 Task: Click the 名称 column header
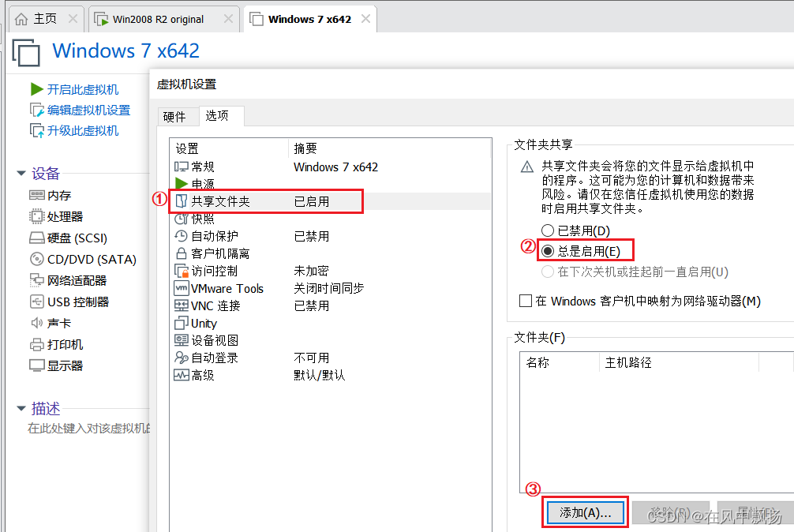[560, 362]
